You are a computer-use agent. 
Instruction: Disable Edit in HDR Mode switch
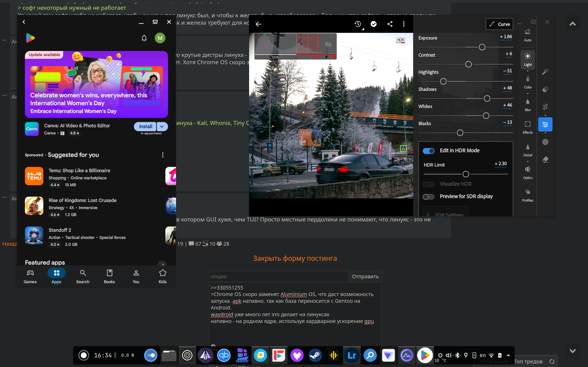[x=429, y=151]
